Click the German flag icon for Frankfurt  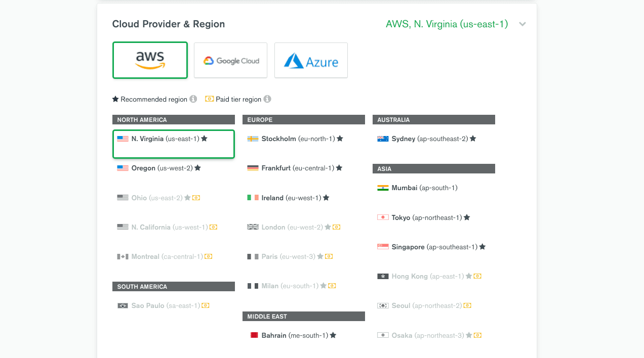[x=253, y=168]
